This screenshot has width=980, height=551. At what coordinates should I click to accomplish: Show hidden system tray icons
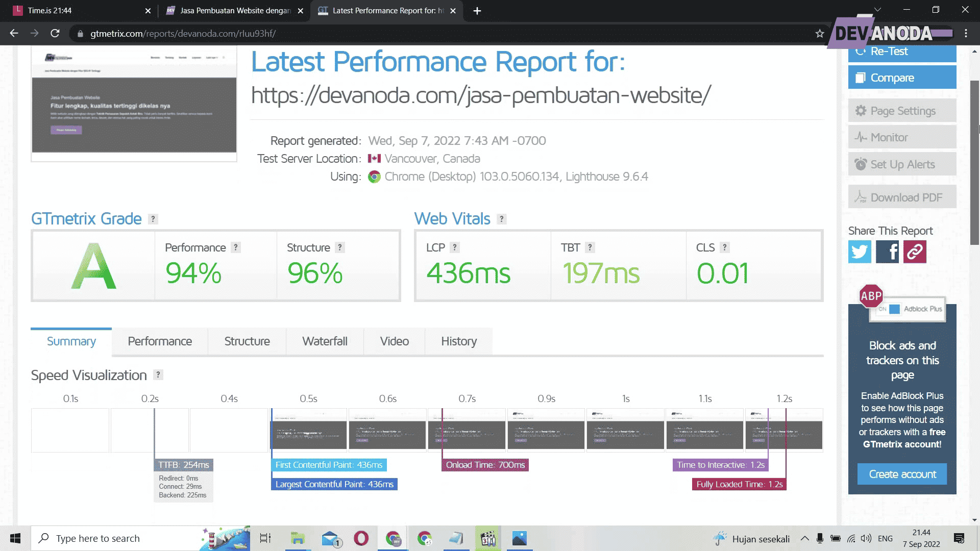[x=805, y=538]
